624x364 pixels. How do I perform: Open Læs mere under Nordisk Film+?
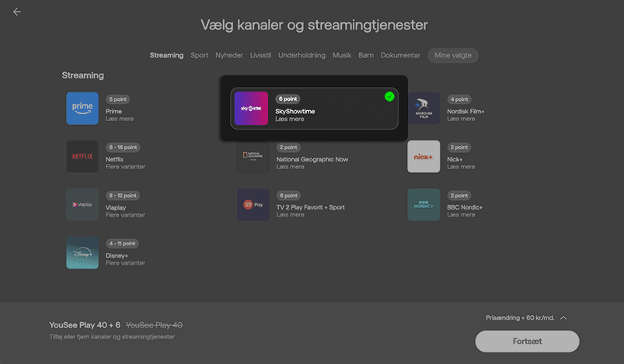pyautogui.click(x=461, y=119)
